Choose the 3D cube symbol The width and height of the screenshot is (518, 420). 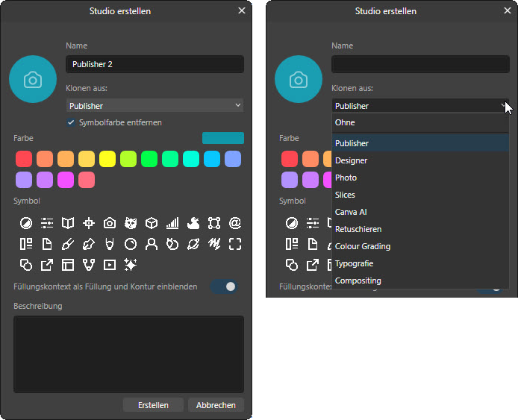click(152, 223)
